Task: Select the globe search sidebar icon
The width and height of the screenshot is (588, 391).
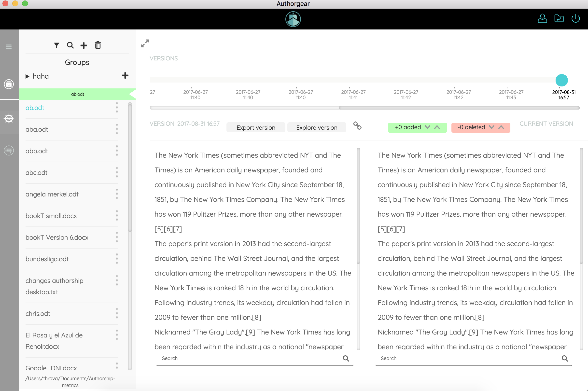Action: click(9, 150)
